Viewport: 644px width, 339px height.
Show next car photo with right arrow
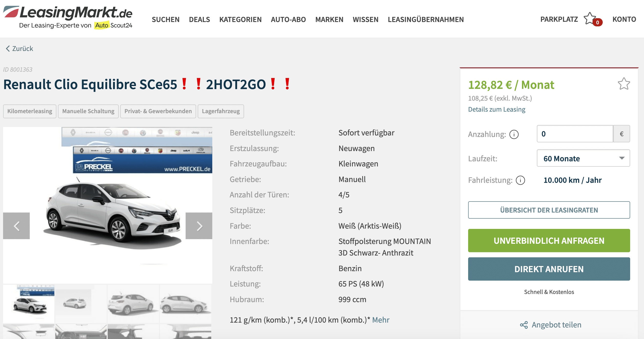tap(199, 226)
